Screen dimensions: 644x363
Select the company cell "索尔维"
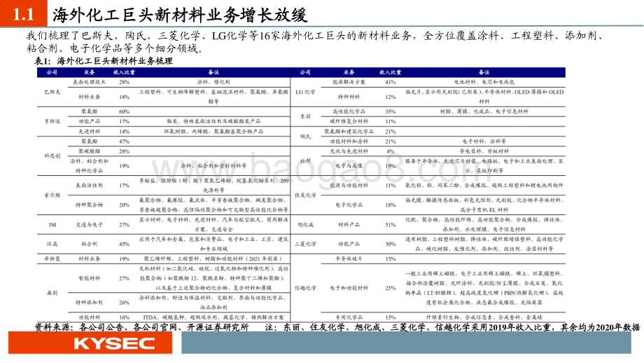tap(52, 196)
